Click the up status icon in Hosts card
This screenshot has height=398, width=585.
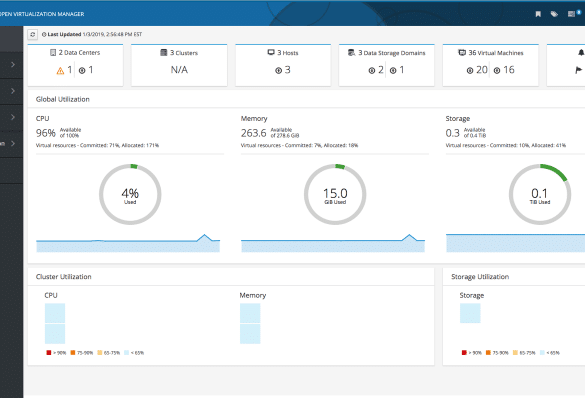[x=278, y=70]
